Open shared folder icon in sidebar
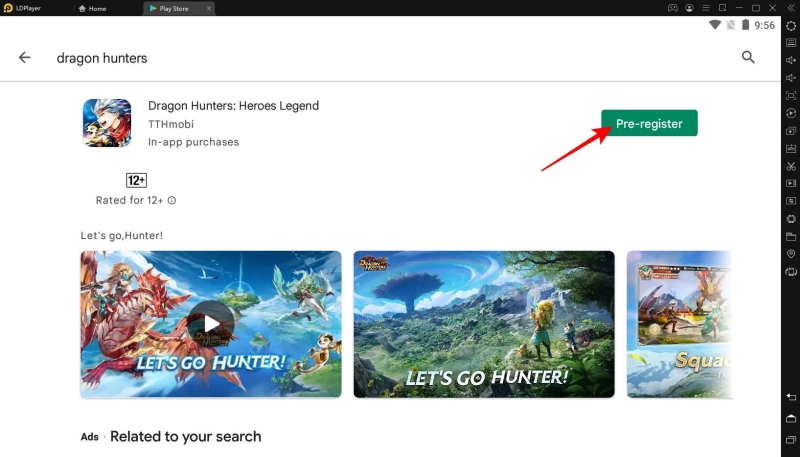 pyautogui.click(x=791, y=237)
